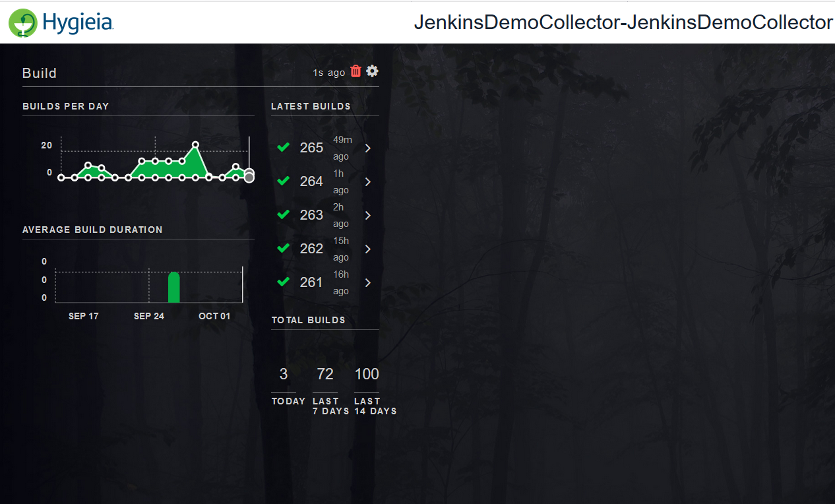Screen dimensions: 835x504
Task: Click the JenkinsDemoCollector dashboard title
Action: pos(623,22)
